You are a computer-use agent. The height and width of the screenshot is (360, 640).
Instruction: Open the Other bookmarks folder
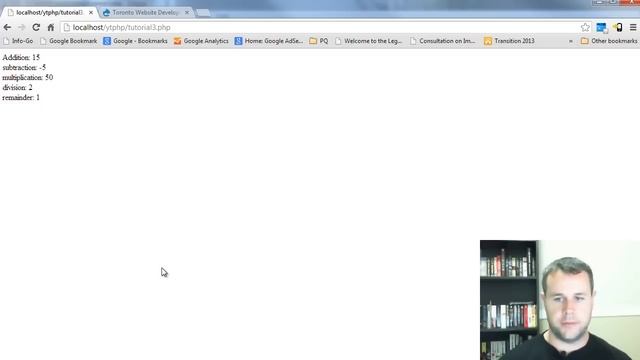609,41
